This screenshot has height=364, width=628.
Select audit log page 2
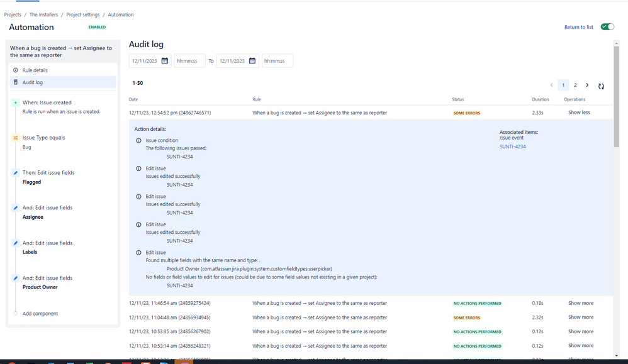click(x=575, y=85)
